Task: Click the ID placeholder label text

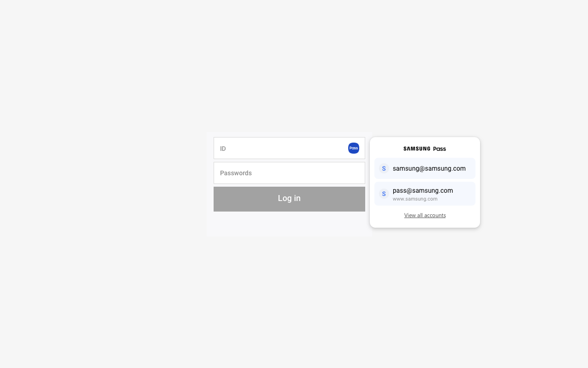Action: (x=223, y=149)
